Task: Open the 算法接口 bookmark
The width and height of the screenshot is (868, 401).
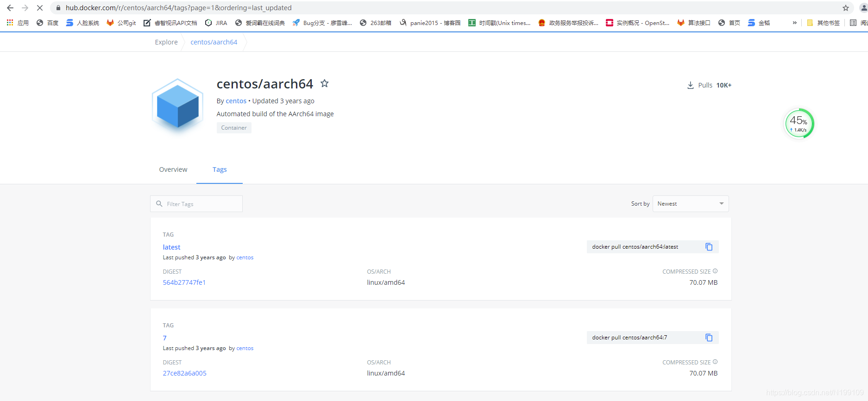Action: tap(694, 23)
